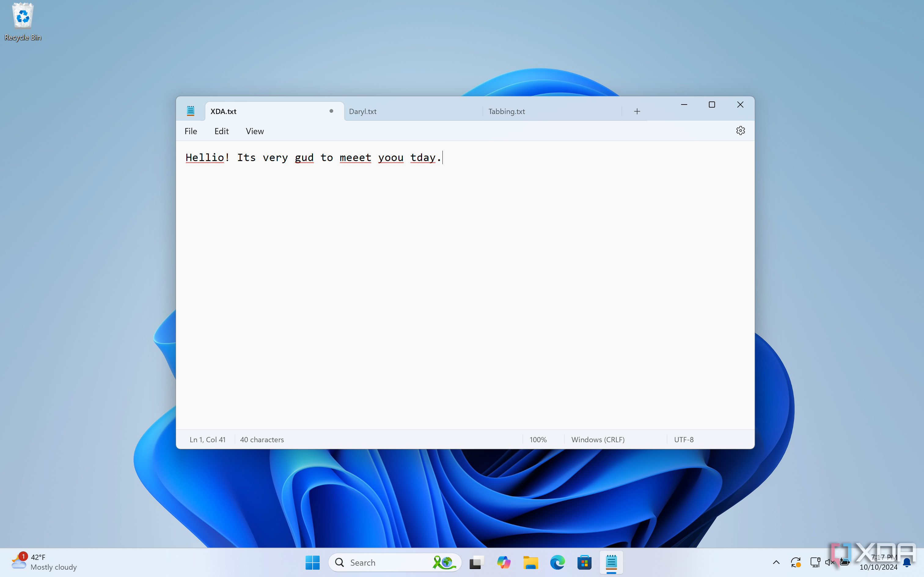
Task: Click the Notepad app icon in taskbar
Action: pos(610,562)
